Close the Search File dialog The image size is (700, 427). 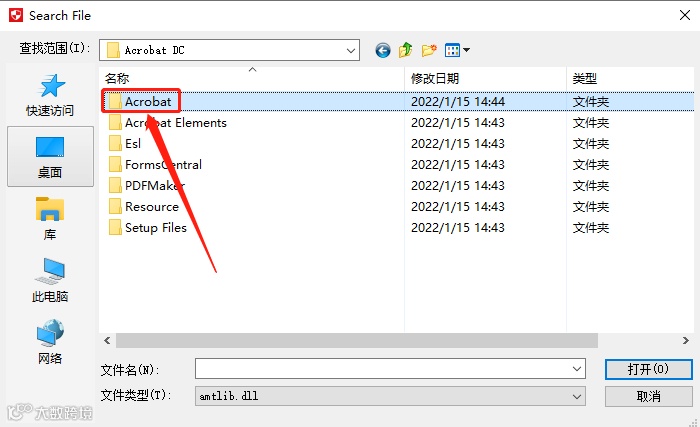[x=685, y=15]
